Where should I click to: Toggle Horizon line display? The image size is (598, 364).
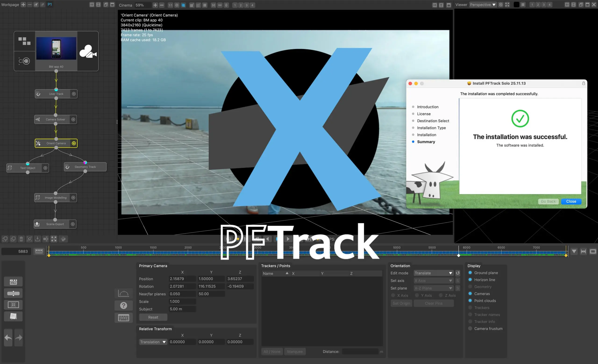pos(470,280)
